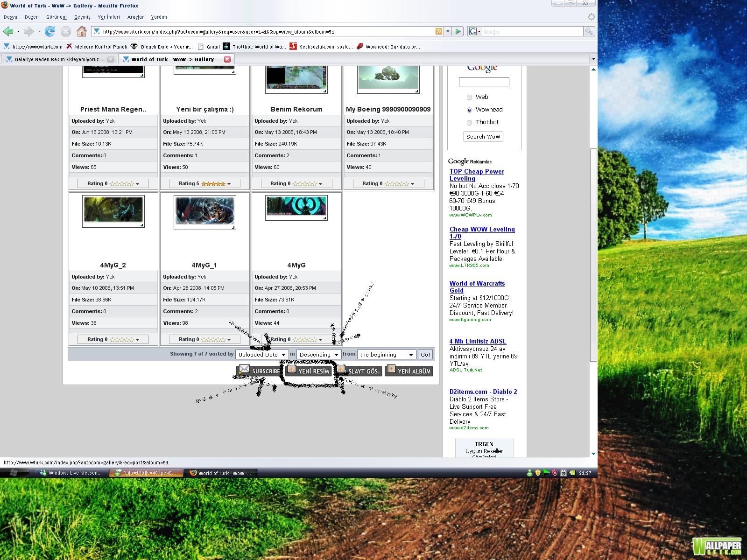Open the home page icon

[82, 31]
